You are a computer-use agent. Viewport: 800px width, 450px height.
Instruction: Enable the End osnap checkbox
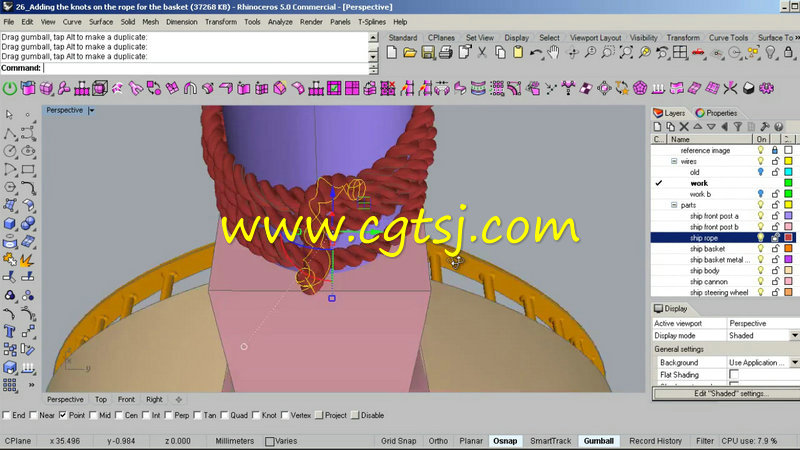[7, 415]
